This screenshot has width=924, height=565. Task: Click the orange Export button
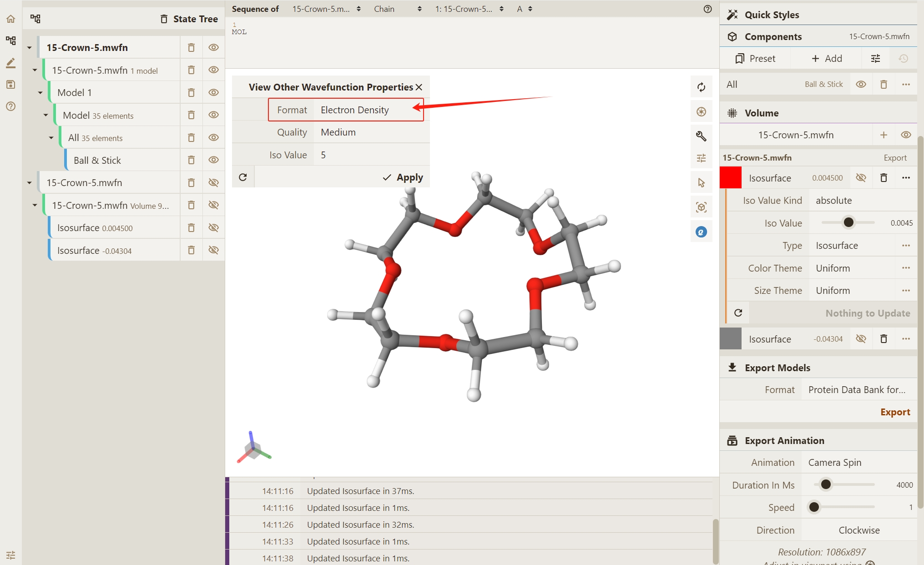tap(895, 412)
